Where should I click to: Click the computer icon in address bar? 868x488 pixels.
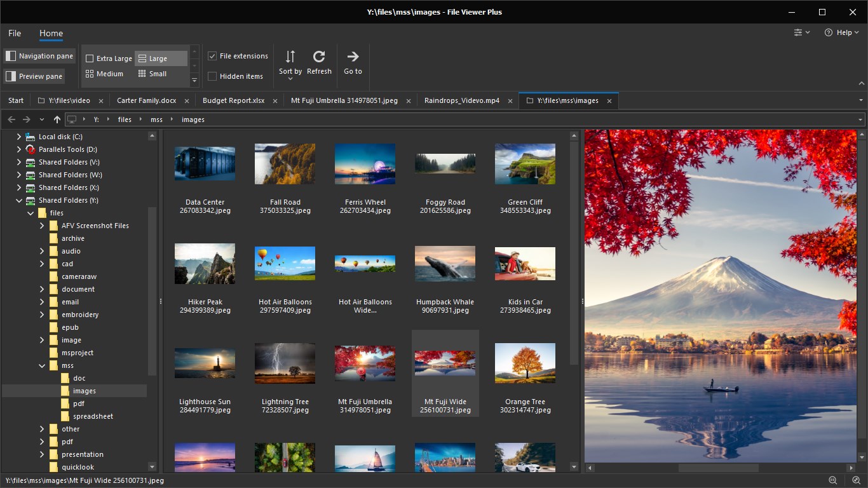click(72, 119)
